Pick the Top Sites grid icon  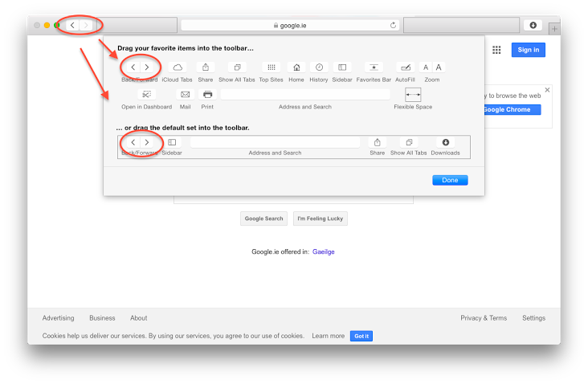272,67
